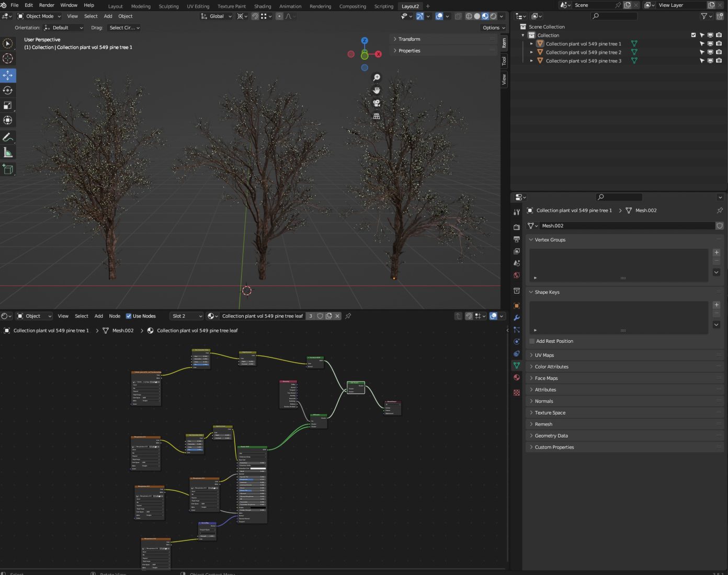728x575 pixels.
Task: Click the viewport zoom magnifier icon
Action: point(377,77)
